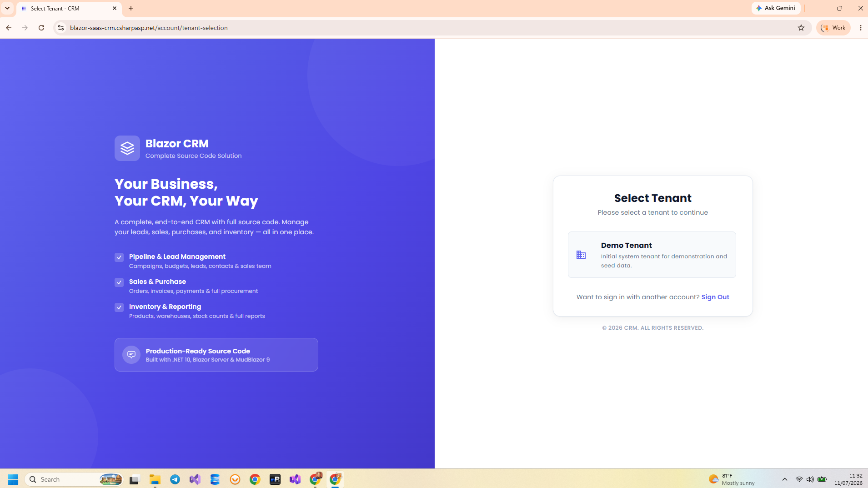Viewport: 868px width, 488px height.
Task: Open JetBrains Rider from taskbar
Action: coord(275,479)
